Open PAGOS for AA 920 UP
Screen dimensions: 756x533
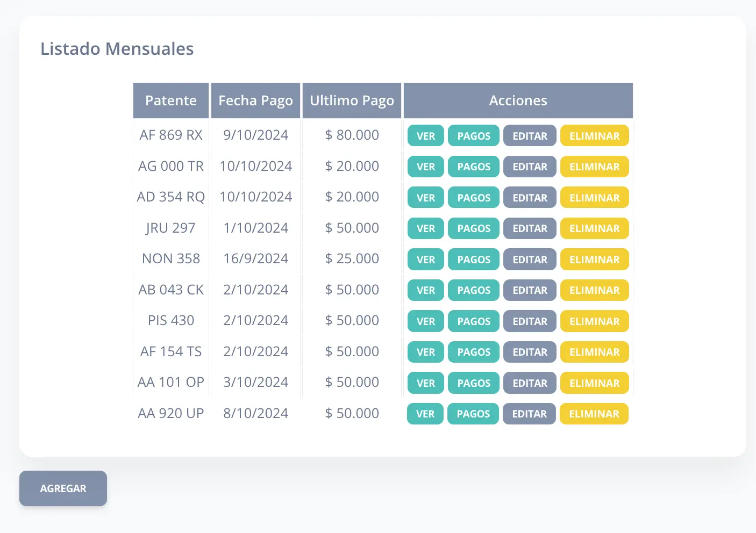(473, 414)
